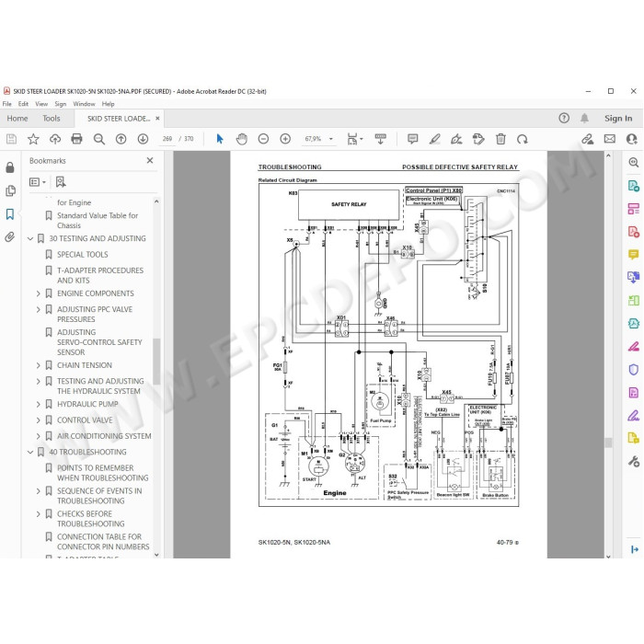Image resolution: width=644 pixels, height=644 pixels.
Task: Expand the AIR CONDITIONING SYSTEM bookmark
Action: coord(39,436)
